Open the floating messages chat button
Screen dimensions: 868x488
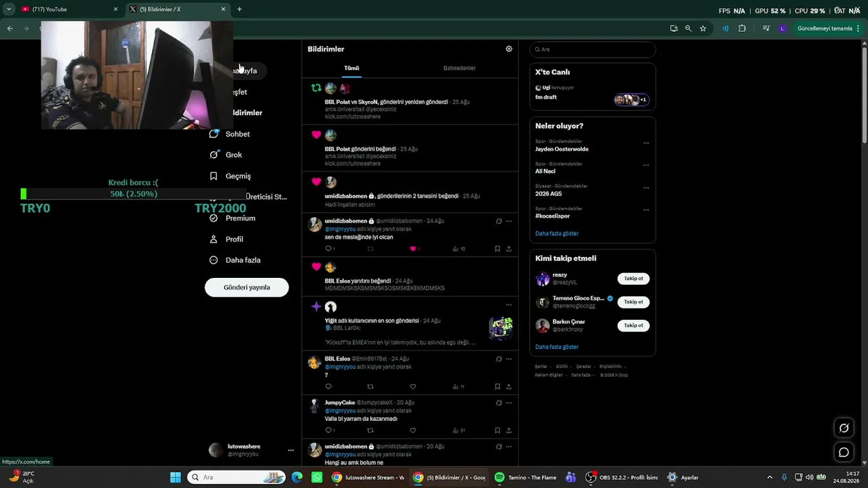point(844,452)
